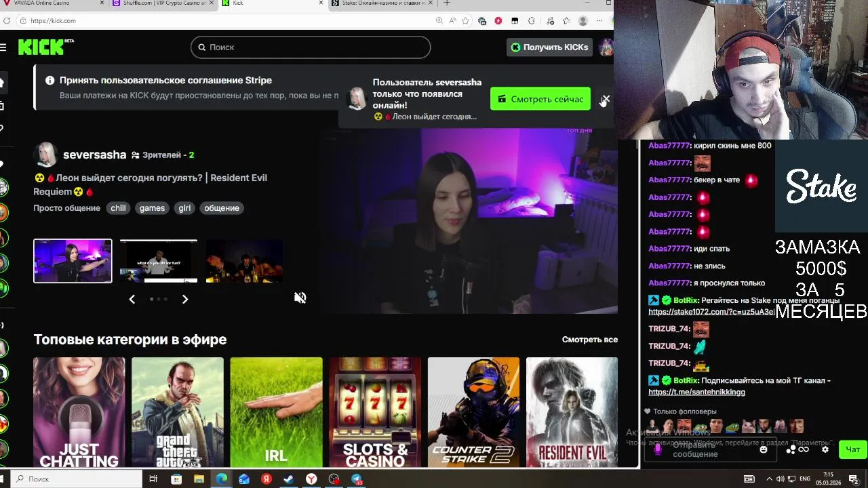Viewport: 868px width, 488px height.
Task: Open the red lightning extension icon
Action: pos(498,21)
